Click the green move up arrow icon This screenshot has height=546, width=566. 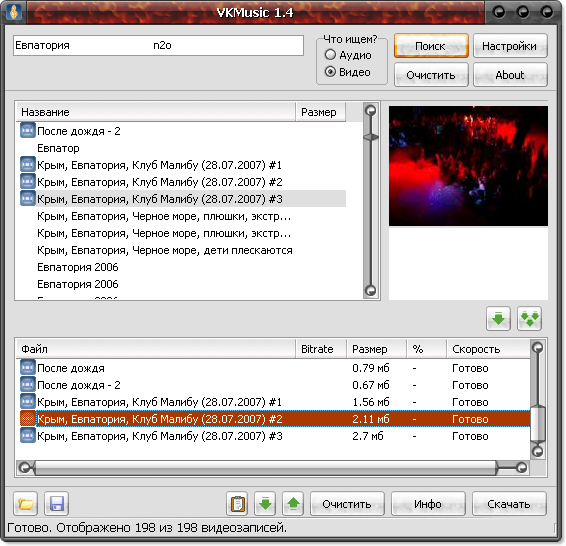293,503
